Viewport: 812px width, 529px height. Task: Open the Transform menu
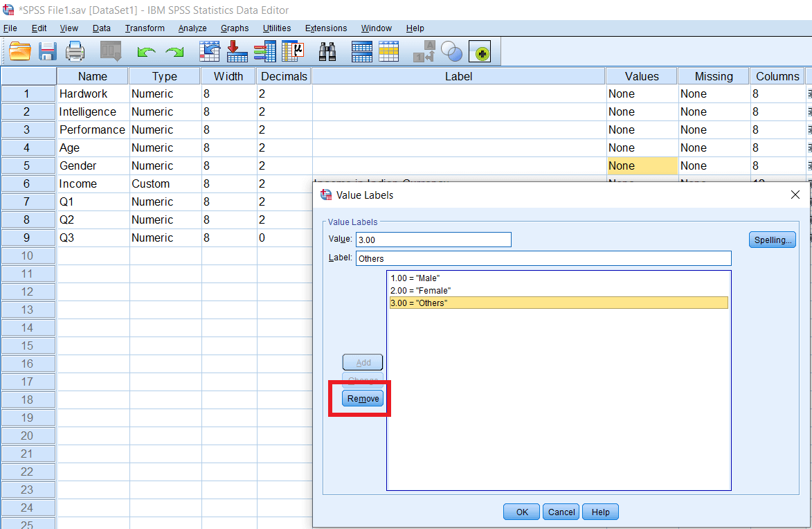pos(144,28)
